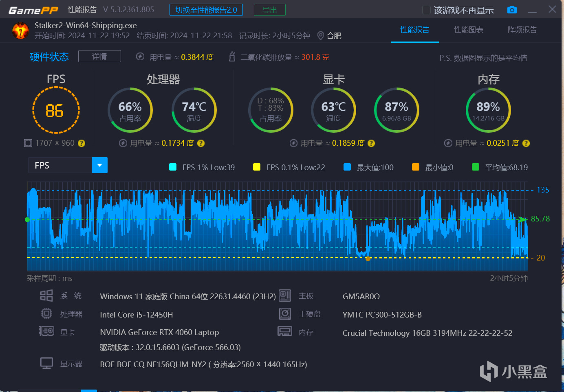Switch to the 性能报告 tab
This screenshot has height=392, width=564.
pyautogui.click(x=415, y=30)
